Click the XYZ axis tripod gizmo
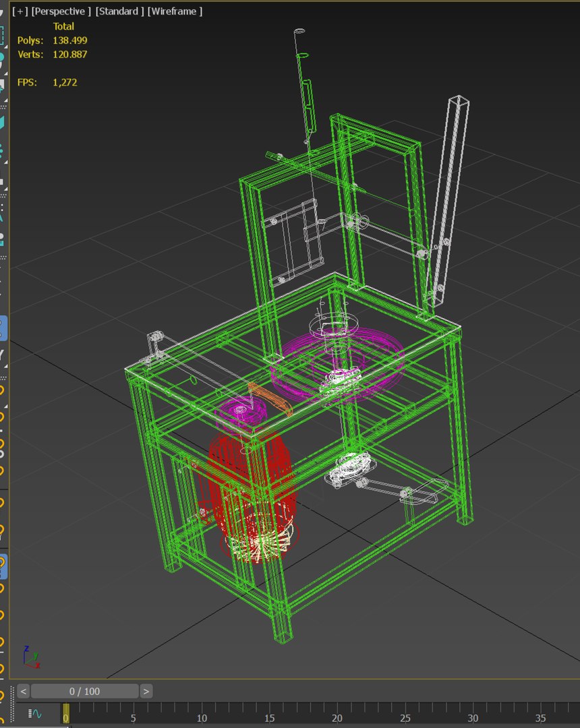 point(30,657)
